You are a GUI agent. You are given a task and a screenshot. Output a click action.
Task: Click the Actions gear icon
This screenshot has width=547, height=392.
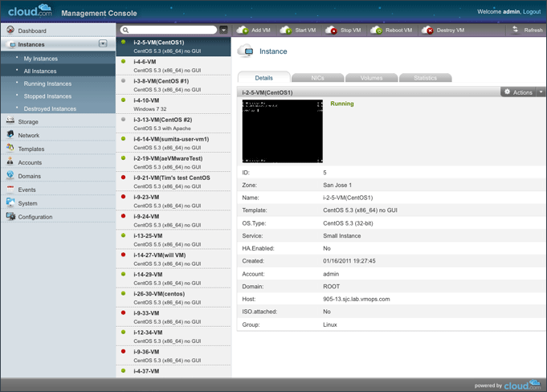(507, 92)
